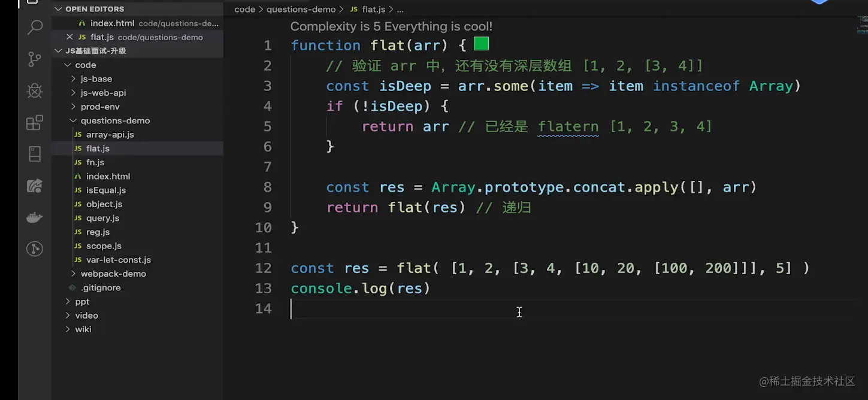
Task: Open scope.js in the file tree
Action: 138,246
